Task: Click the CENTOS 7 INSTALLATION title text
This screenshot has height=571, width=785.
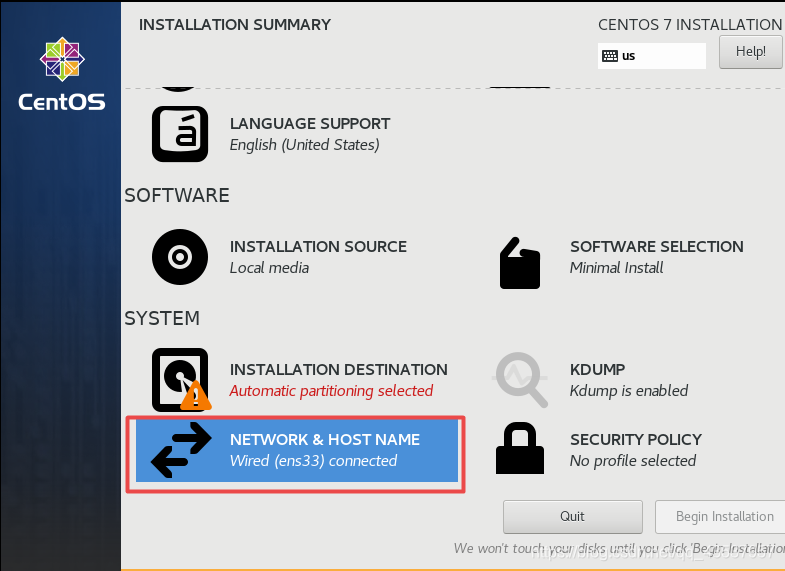Action: [690, 25]
